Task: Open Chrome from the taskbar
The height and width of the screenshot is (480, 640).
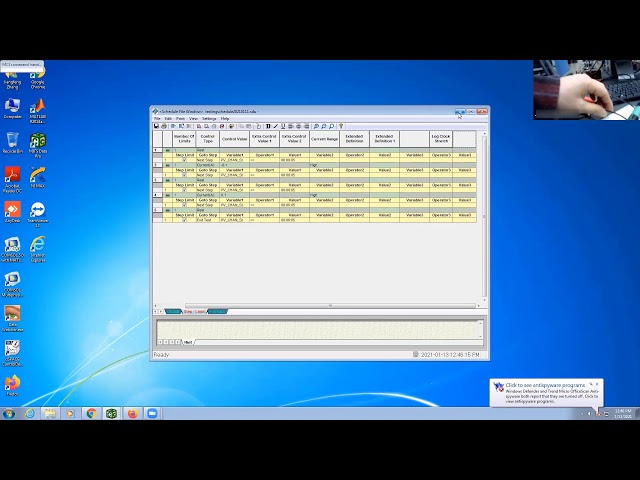Action: (91, 413)
